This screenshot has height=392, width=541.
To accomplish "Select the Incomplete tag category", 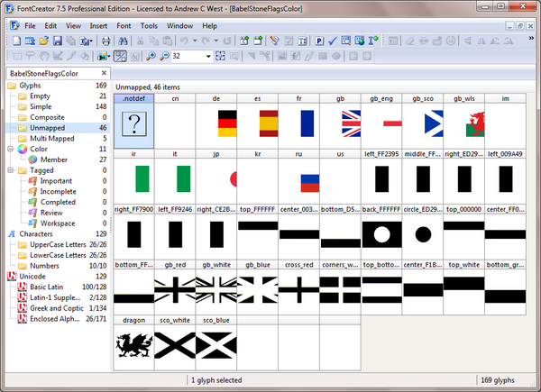I will 58,192.
